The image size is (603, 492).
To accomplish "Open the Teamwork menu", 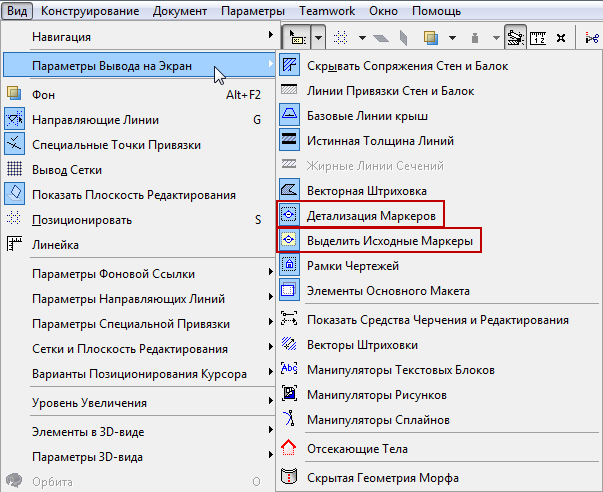I will tap(327, 11).
